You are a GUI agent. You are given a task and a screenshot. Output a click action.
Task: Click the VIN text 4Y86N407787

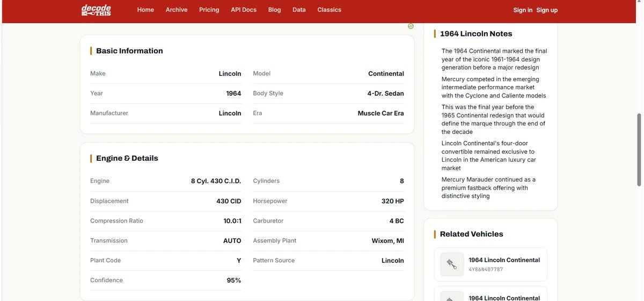coord(486,269)
